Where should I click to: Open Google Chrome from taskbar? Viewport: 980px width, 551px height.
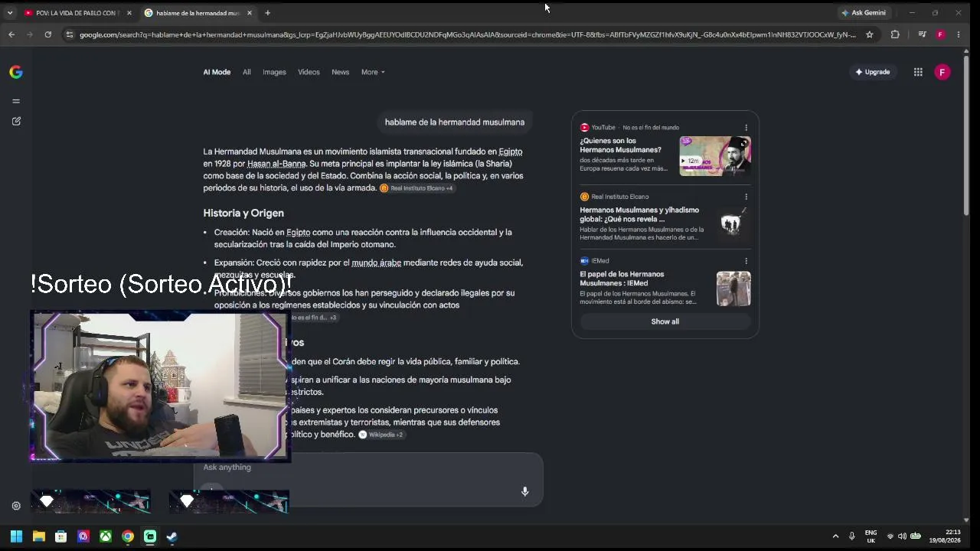(x=128, y=536)
